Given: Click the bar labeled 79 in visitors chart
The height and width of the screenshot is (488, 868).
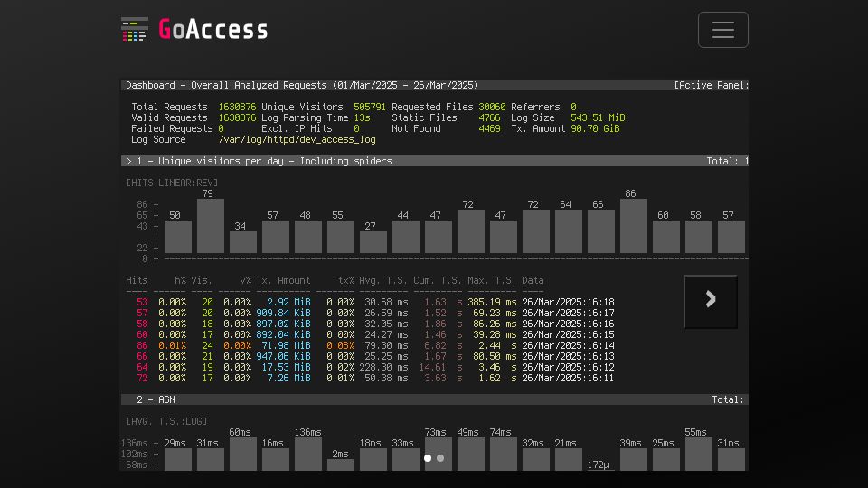Looking at the screenshot, I should [211, 226].
